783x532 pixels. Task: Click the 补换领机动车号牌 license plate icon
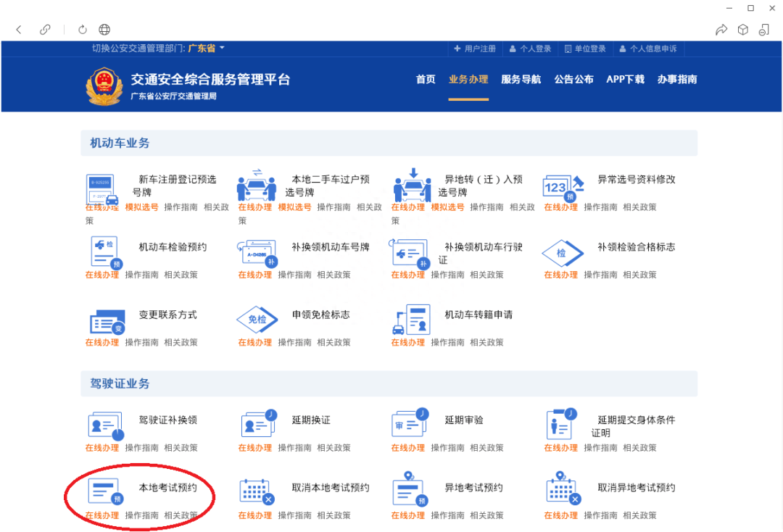tap(256, 252)
